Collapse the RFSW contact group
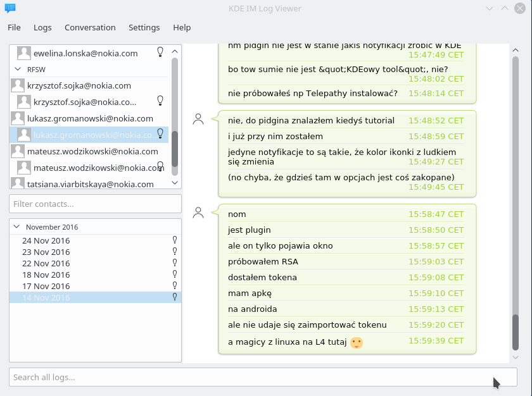This screenshot has height=396, width=532. coord(18,69)
